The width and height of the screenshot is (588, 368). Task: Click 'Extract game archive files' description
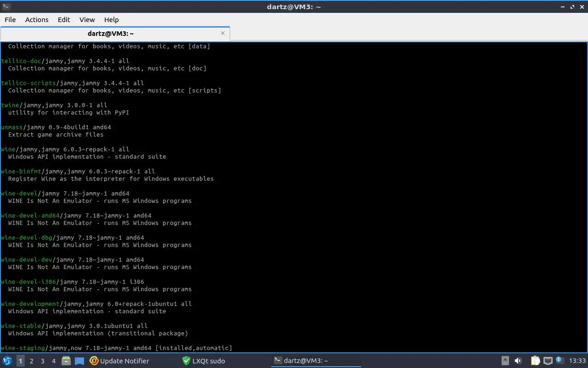(56, 134)
